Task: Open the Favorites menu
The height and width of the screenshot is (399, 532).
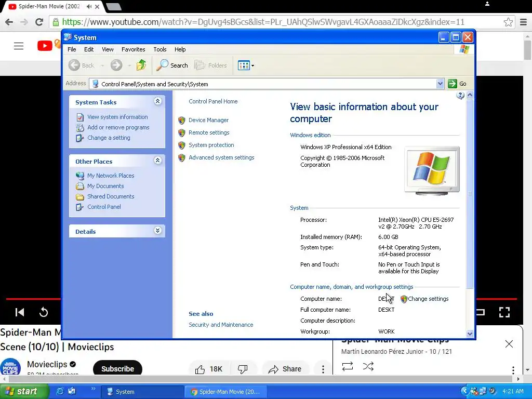Action: pyautogui.click(x=134, y=49)
